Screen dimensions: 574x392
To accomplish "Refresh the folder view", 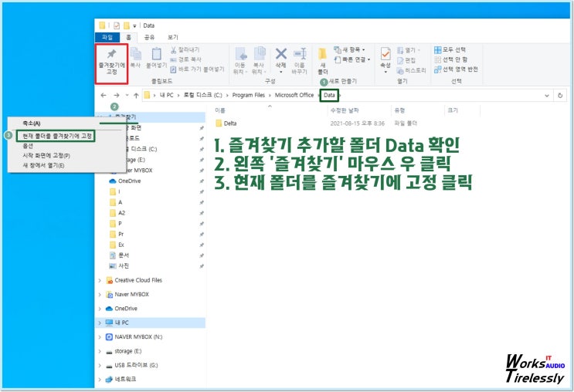I will click(560, 96).
